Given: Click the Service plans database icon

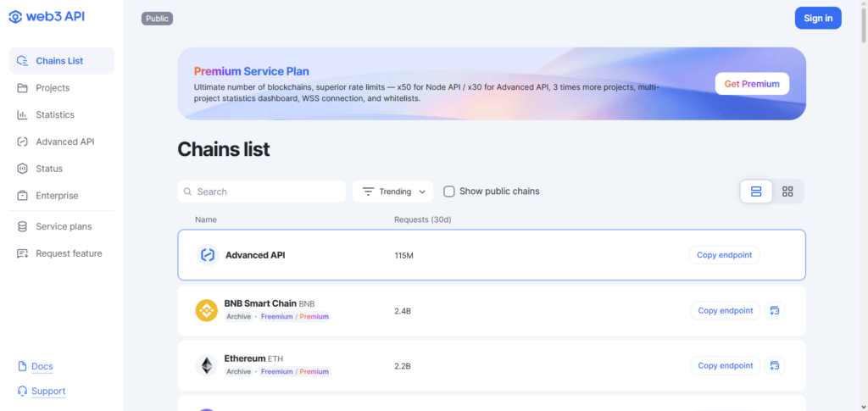Looking at the screenshot, I should tap(22, 227).
